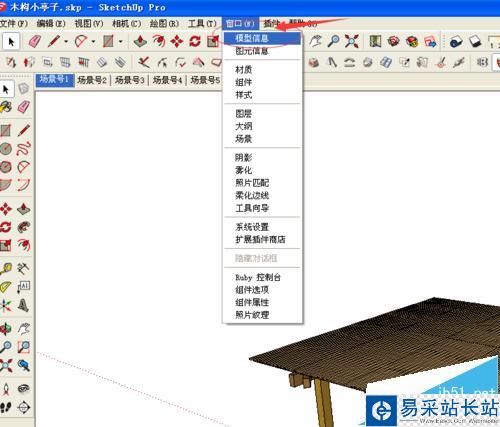Select the Follow Me tool in left toolbar

[x=24, y=227]
